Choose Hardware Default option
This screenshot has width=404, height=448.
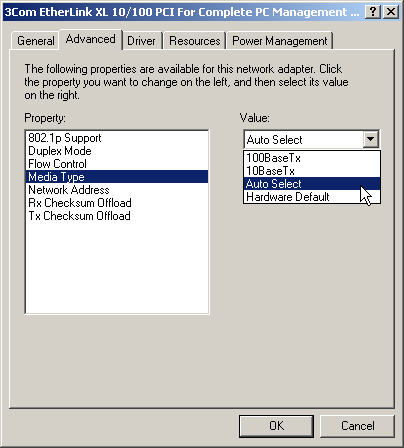(x=312, y=197)
